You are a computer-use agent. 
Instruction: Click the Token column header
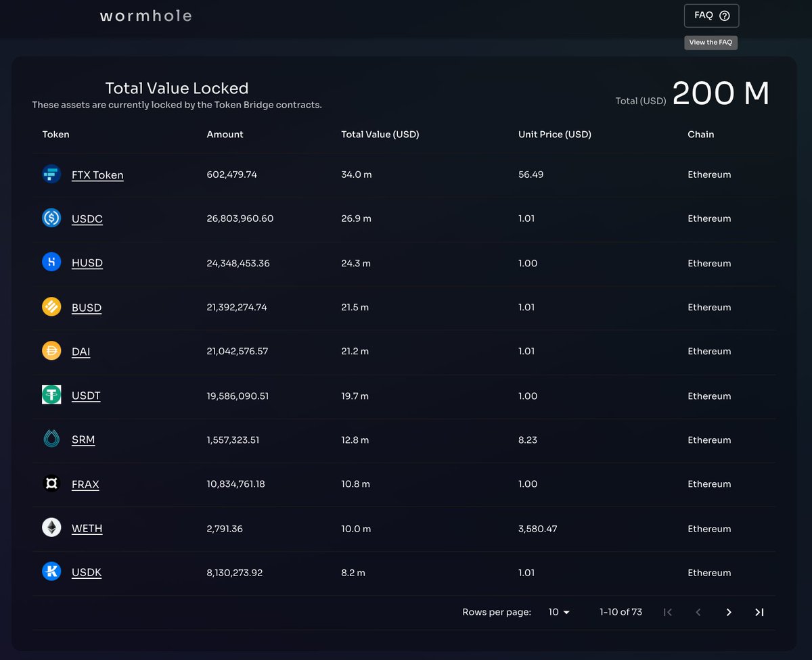[56, 134]
